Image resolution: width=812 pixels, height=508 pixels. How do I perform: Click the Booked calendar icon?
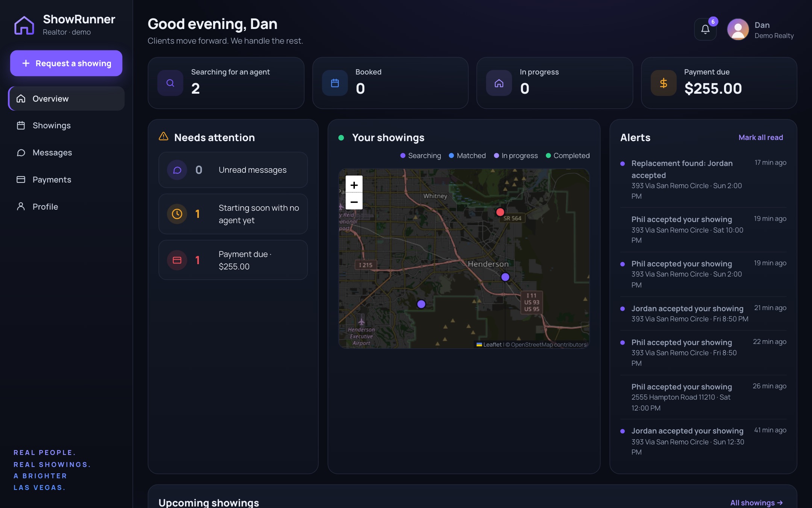pos(335,83)
